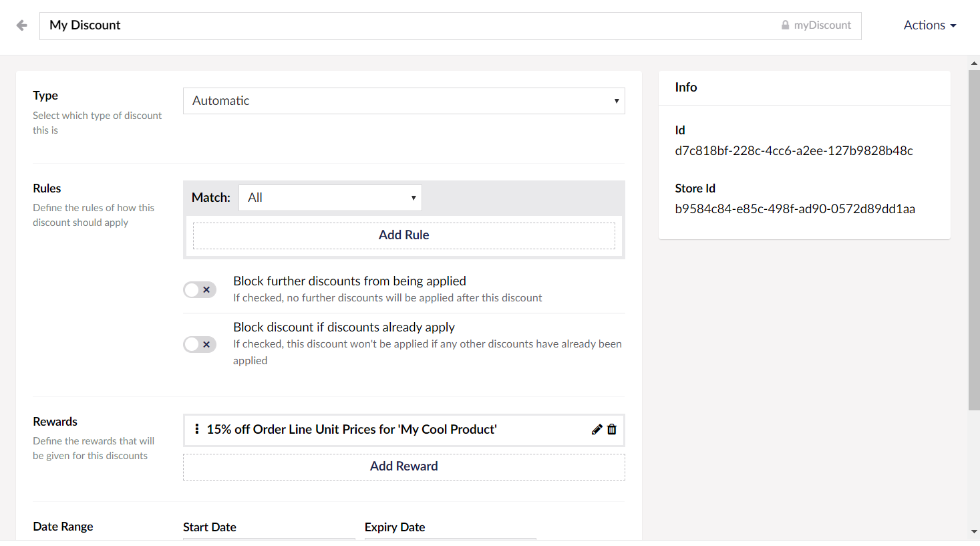Click the 'Store Id' label in Info panel
980x546 pixels.
coord(695,188)
